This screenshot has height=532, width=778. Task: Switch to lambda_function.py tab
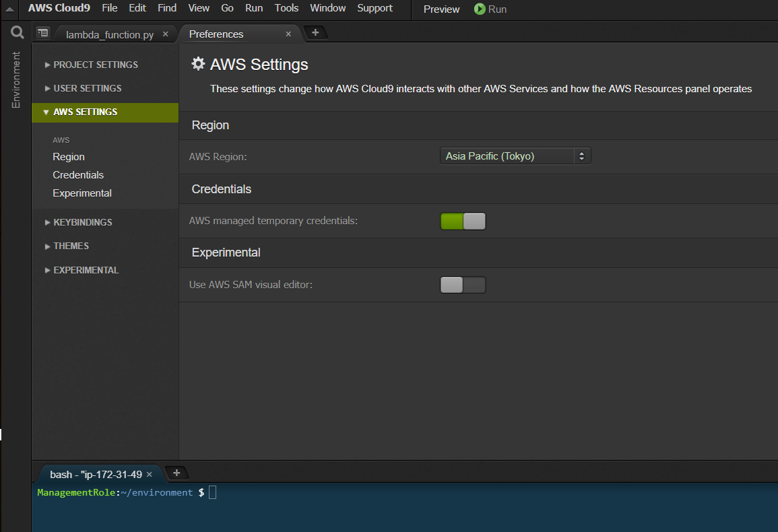pos(110,34)
